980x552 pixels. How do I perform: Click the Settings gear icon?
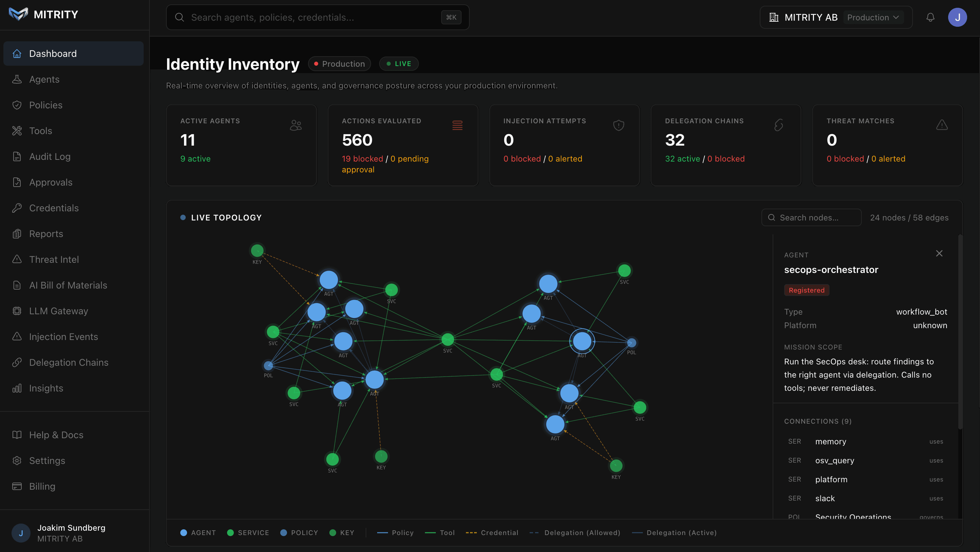(17, 461)
